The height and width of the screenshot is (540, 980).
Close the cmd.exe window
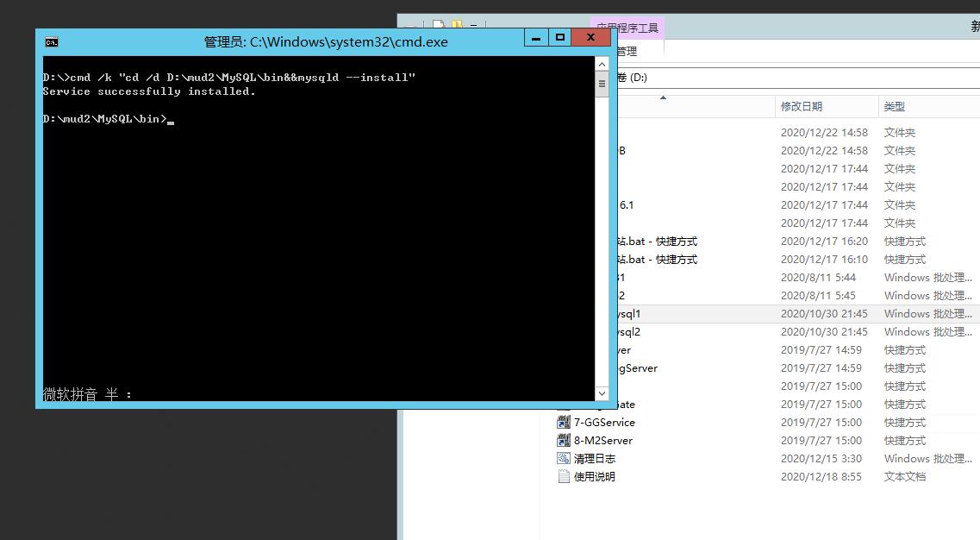click(x=591, y=38)
